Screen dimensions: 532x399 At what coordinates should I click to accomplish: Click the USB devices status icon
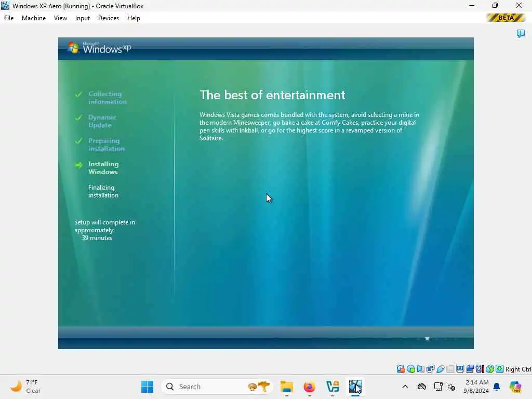[x=441, y=369]
